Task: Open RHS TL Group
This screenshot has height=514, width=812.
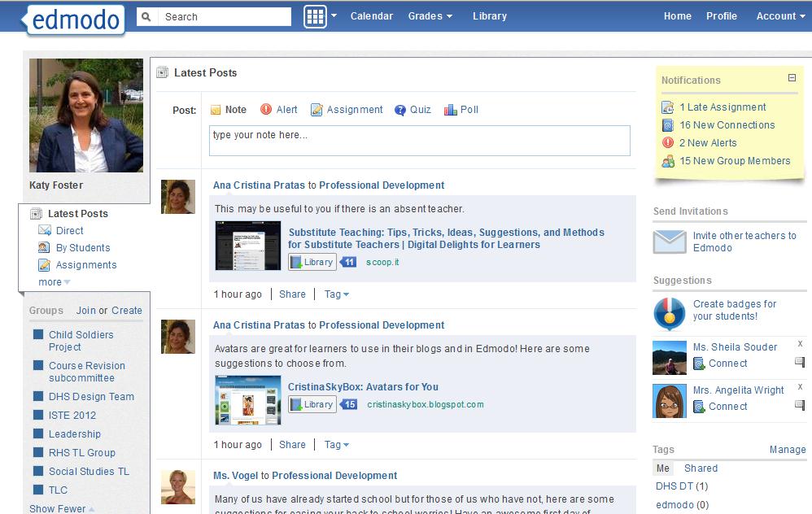Action: [82, 452]
